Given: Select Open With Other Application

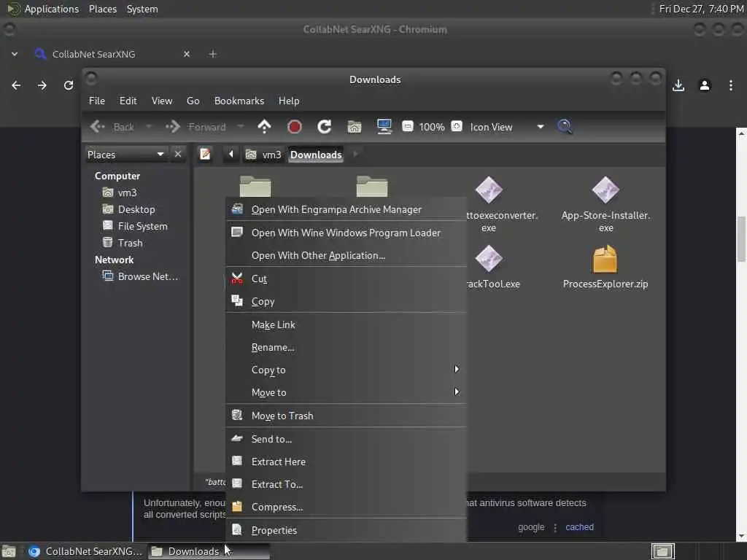Looking at the screenshot, I should click(x=347, y=256).
